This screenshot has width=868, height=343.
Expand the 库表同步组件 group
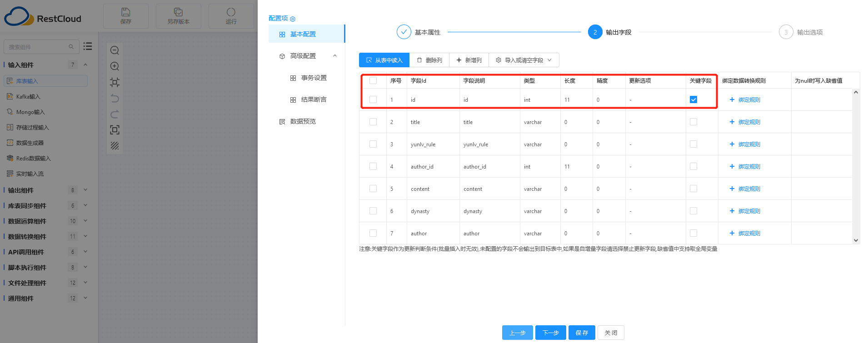click(x=85, y=205)
